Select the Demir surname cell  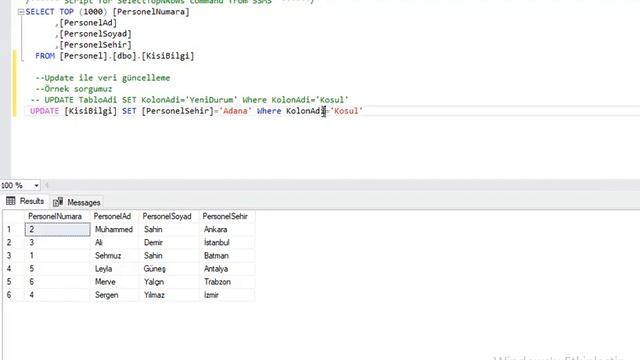[x=169, y=242]
